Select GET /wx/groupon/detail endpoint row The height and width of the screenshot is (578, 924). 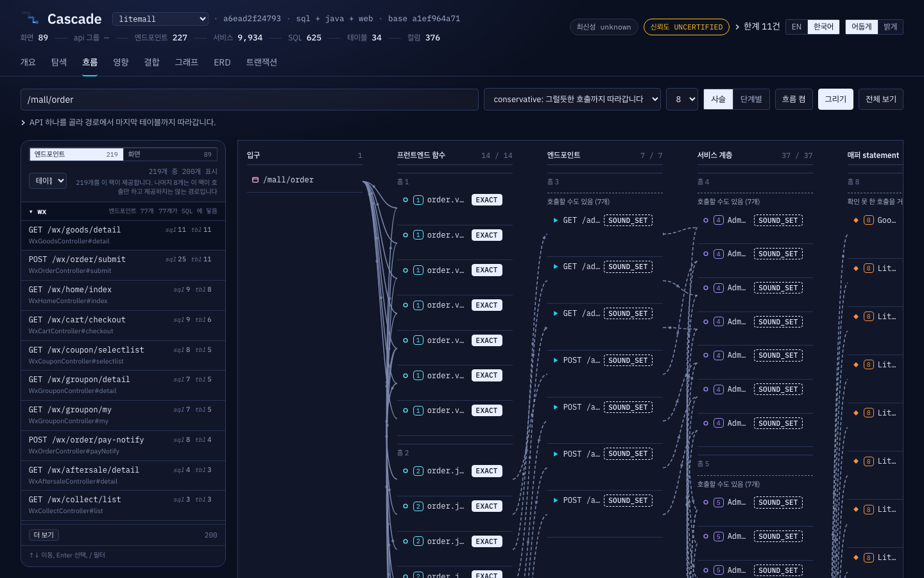click(123, 385)
